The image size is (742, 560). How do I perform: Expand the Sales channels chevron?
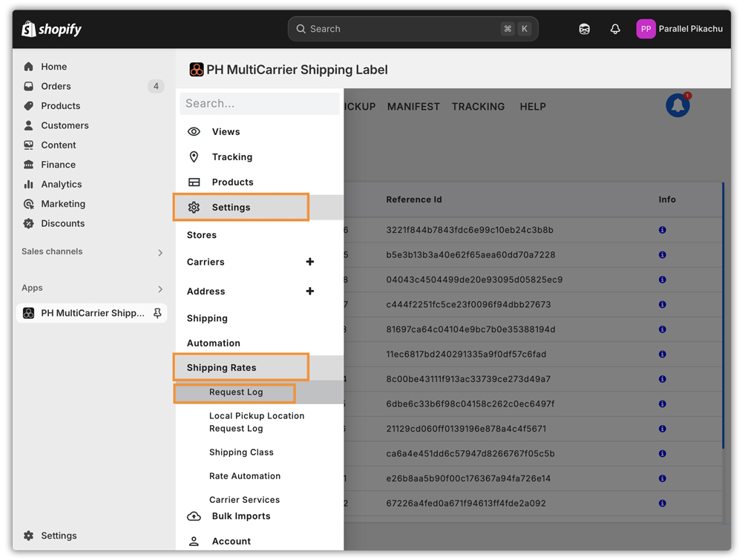click(x=160, y=253)
